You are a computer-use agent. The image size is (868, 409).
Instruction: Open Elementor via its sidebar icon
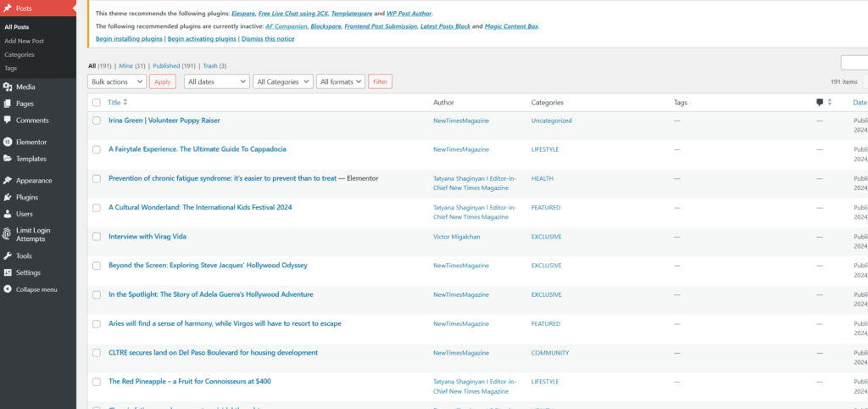(8, 142)
